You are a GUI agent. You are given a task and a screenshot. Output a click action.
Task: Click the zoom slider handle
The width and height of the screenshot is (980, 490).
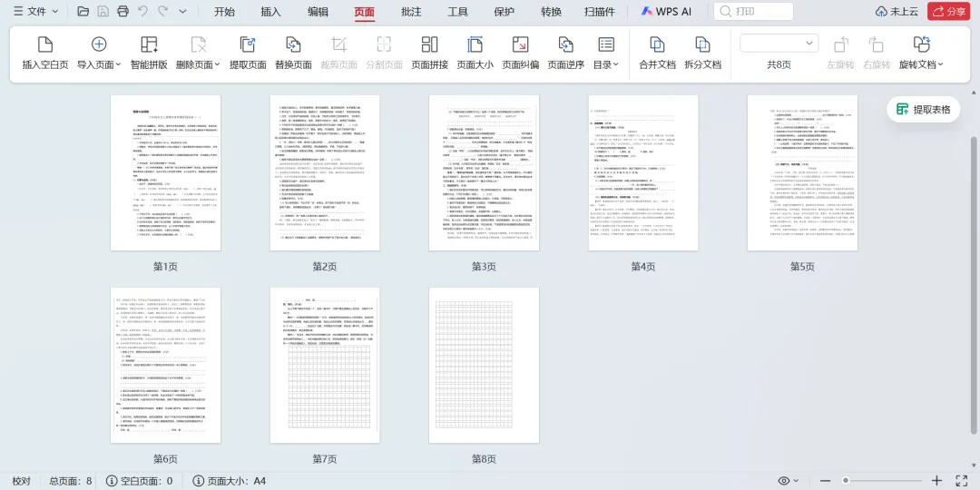click(x=846, y=481)
